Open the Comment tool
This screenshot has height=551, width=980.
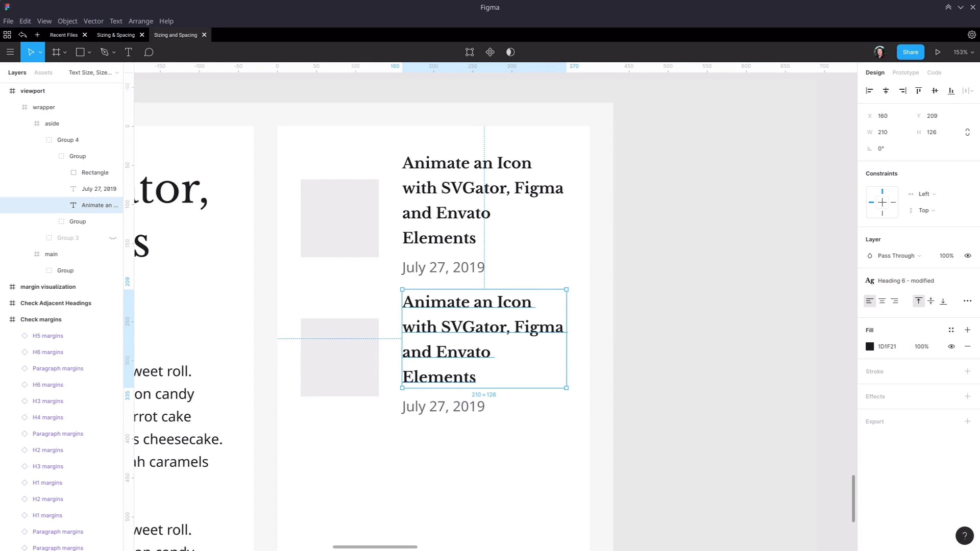149,52
